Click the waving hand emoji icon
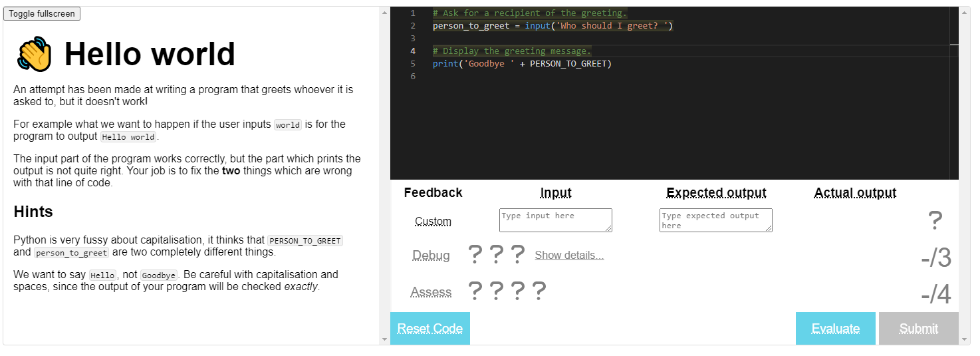Screen dimensions: 980x356 point(34,55)
